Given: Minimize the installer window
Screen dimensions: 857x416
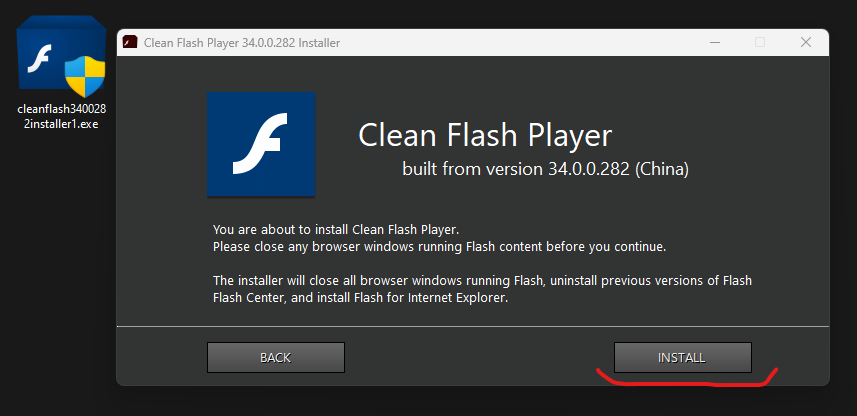Looking at the screenshot, I should pos(714,42).
